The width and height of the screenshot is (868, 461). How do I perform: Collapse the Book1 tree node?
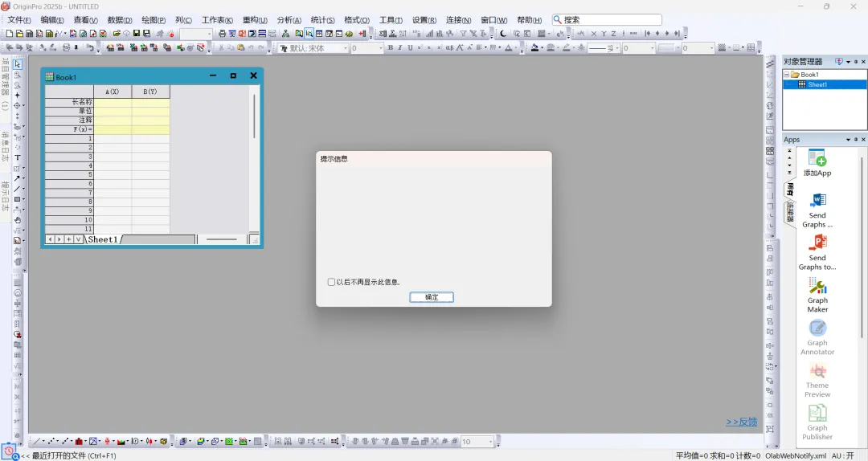786,74
